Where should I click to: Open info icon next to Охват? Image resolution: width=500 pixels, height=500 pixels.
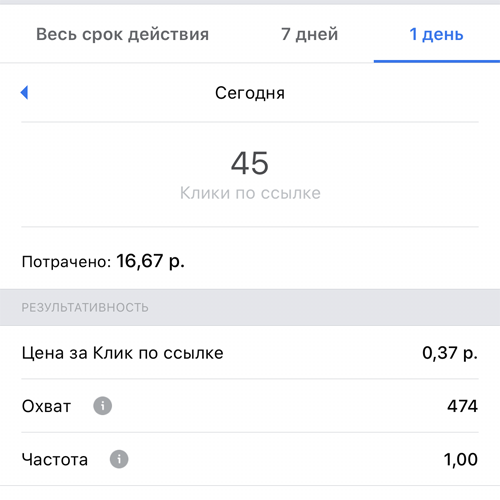102,406
